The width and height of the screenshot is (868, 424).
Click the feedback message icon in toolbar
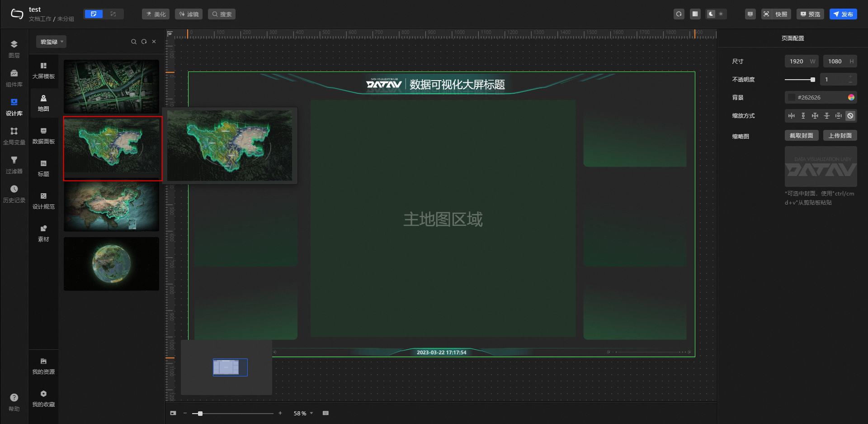point(750,14)
